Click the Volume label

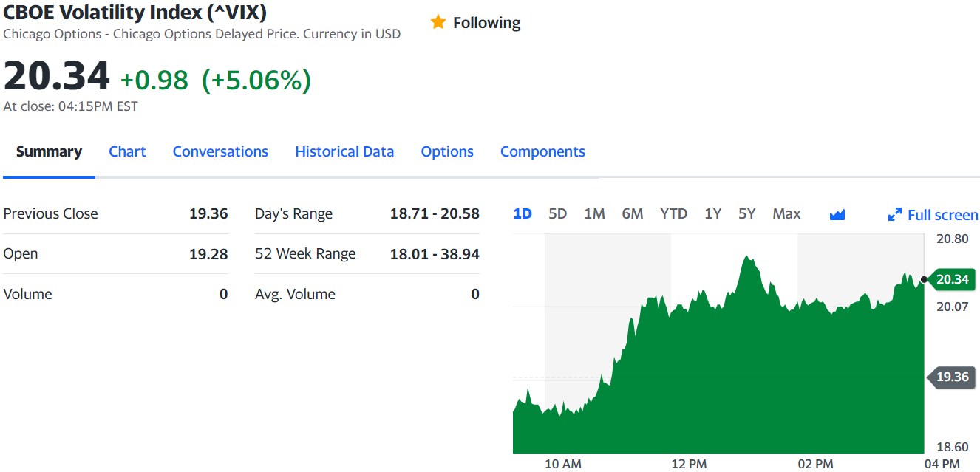28,294
